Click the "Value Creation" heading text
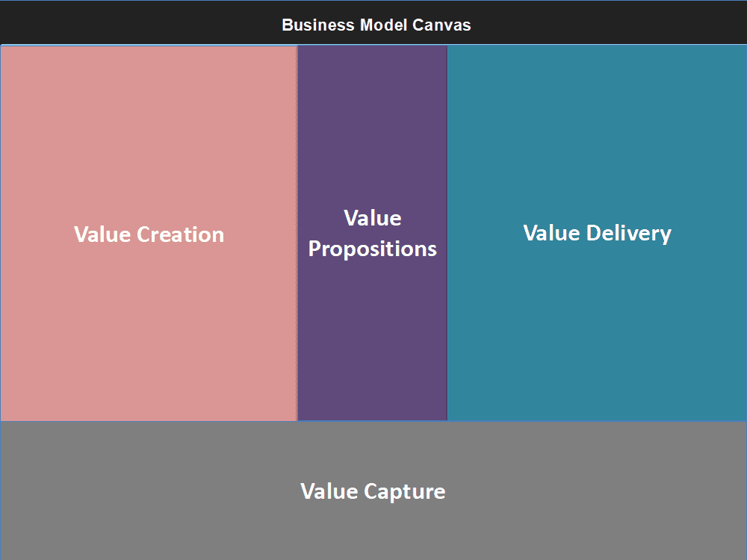 pyautogui.click(x=149, y=234)
